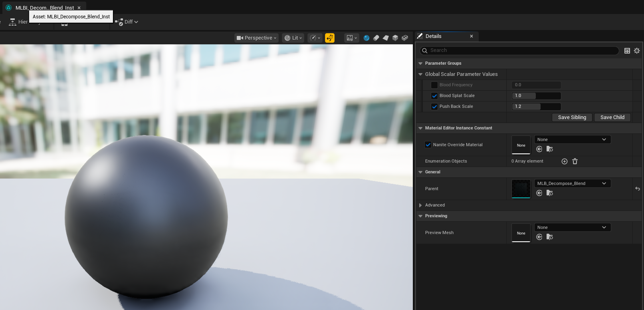Enable the Blood Frequency override checkbox
644x310 pixels.
[x=434, y=85]
